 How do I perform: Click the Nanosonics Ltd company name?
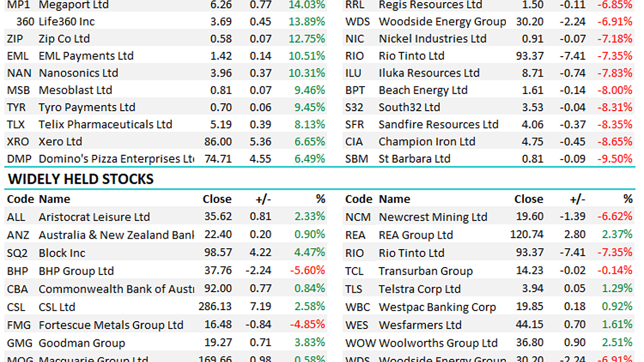[x=78, y=73]
